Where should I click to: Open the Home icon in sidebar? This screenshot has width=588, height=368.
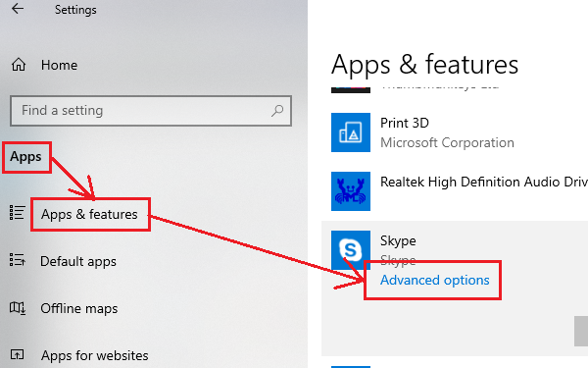[x=19, y=65]
